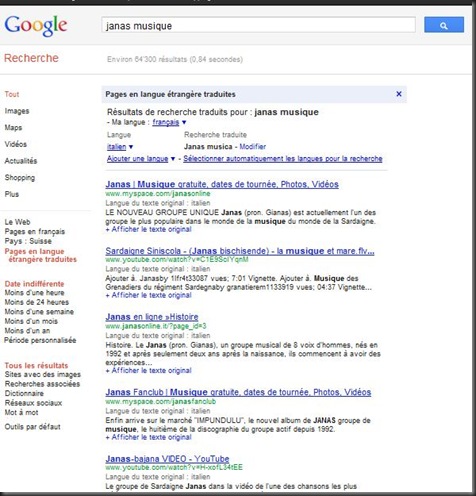Close the translated foreign pages banner

tap(399, 94)
